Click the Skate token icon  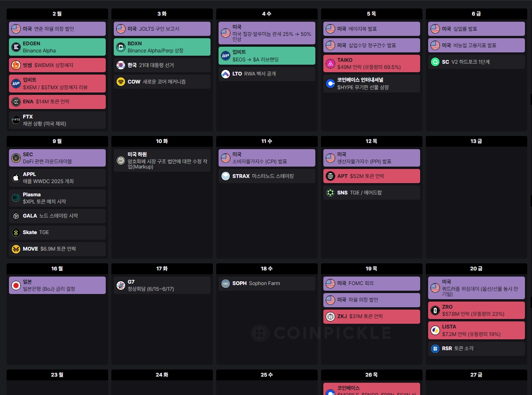[16, 233]
